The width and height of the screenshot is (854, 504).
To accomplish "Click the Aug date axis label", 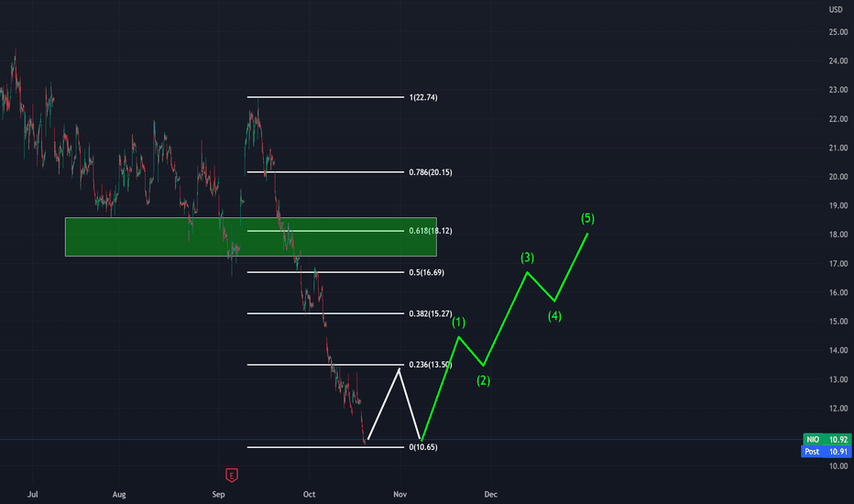I will pyautogui.click(x=119, y=494).
